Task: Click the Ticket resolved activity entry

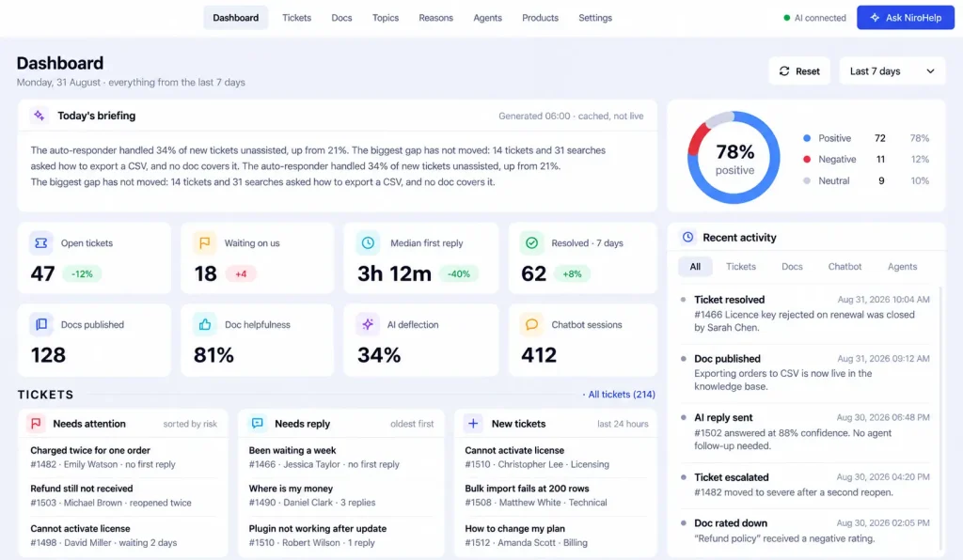Action: coord(805,314)
